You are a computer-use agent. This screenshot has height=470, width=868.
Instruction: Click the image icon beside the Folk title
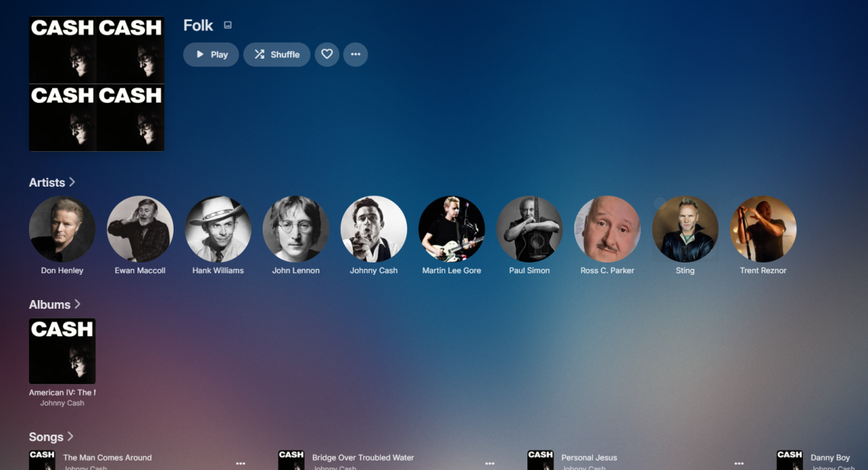point(228,25)
